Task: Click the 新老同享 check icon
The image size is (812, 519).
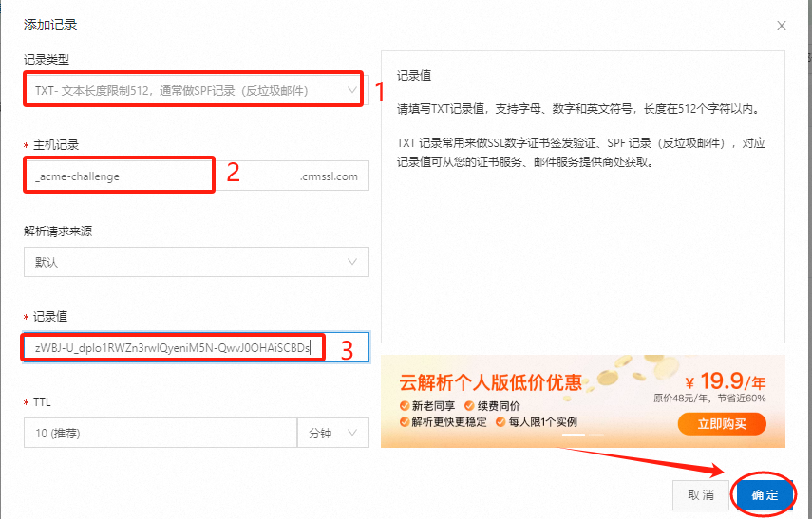Action: pyautogui.click(x=405, y=406)
